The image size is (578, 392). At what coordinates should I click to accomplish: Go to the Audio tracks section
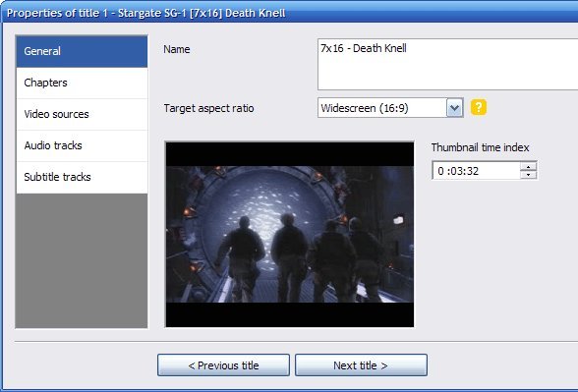pos(82,145)
